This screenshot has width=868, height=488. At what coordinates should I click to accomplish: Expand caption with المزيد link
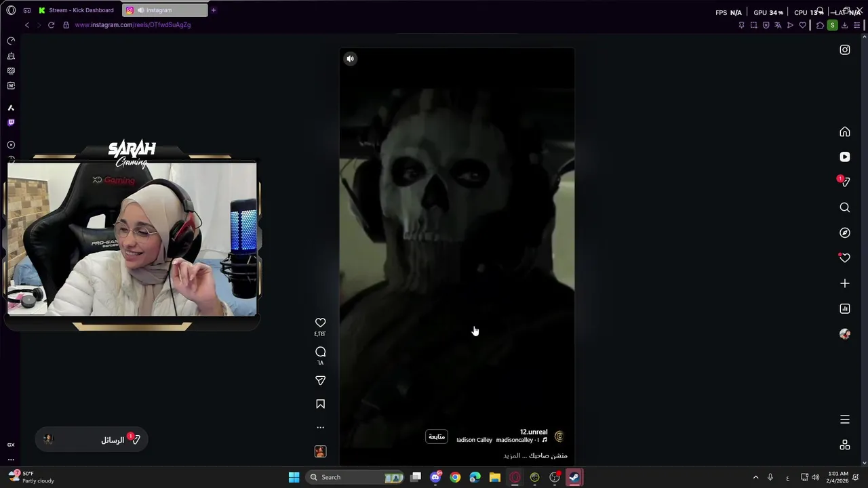click(x=511, y=456)
